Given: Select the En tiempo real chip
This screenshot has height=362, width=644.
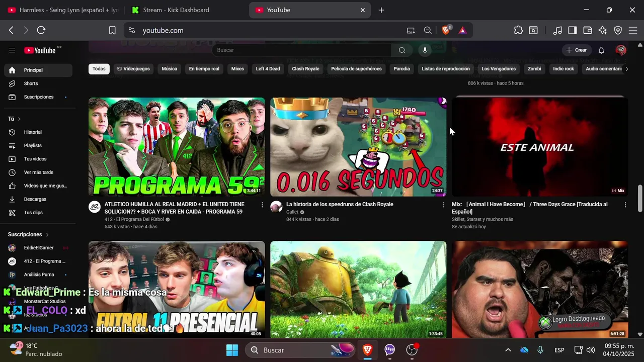Looking at the screenshot, I should 204,69.
